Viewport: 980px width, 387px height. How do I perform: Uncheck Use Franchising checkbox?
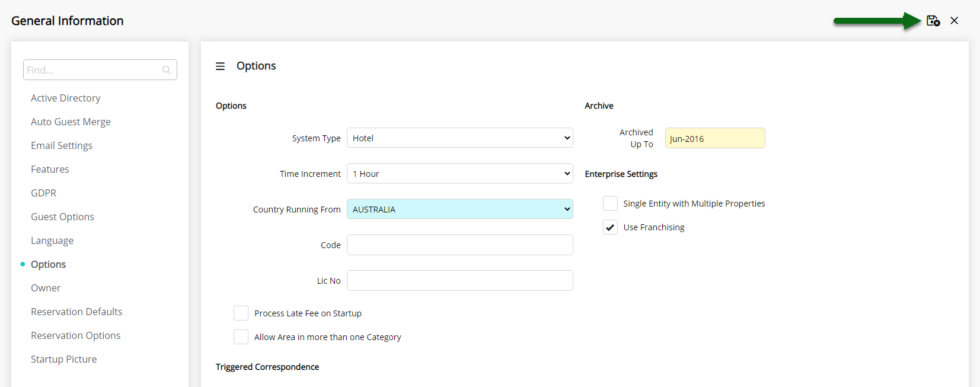pos(610,227)
